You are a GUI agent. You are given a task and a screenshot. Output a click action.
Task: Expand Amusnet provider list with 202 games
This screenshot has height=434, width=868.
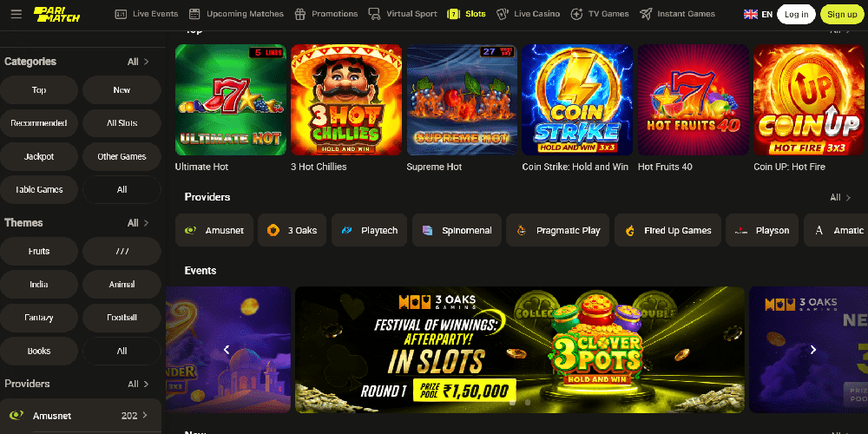tap(80, 416)
